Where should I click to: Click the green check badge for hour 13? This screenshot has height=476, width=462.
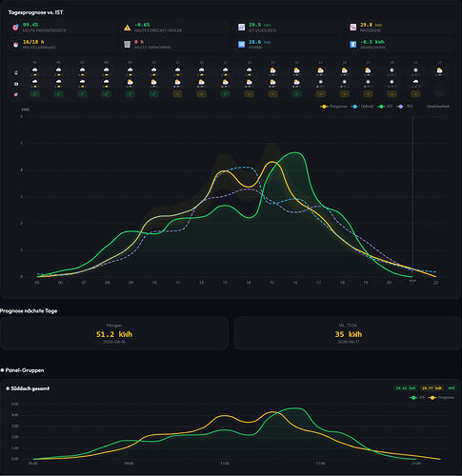225,94
